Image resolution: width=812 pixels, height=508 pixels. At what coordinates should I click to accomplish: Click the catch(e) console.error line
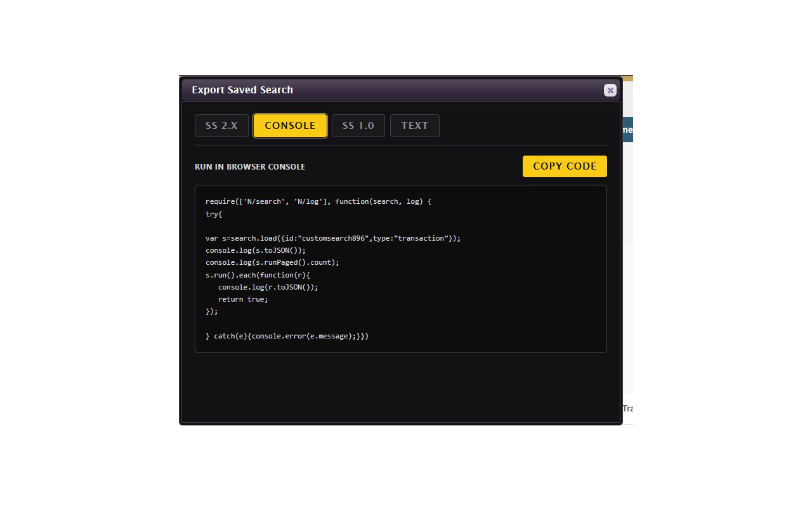coord(287,336)
